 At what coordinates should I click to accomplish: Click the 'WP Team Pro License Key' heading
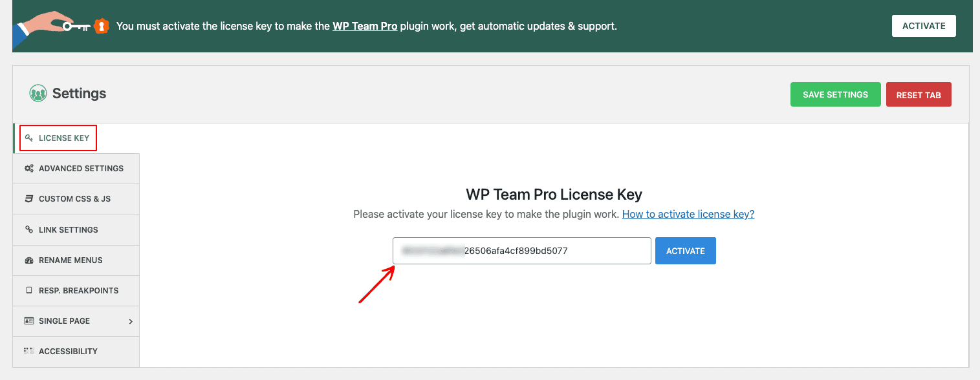(x=554, y=195)
